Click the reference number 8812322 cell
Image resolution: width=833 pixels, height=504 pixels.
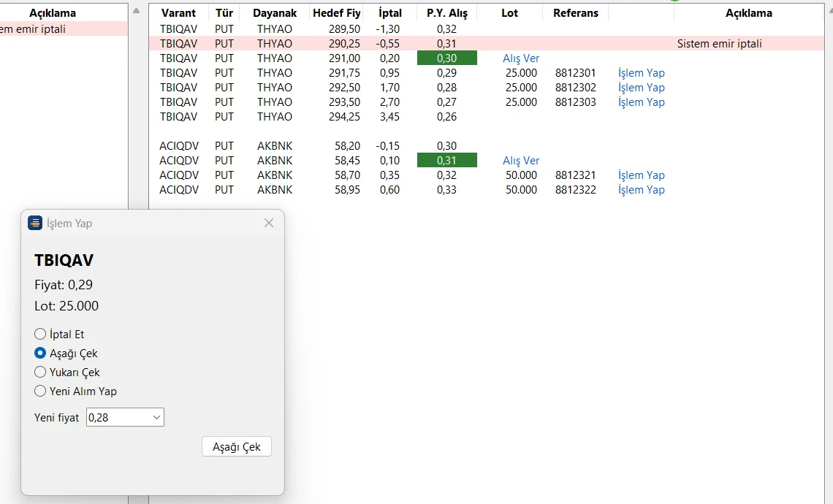click(575, 190)
